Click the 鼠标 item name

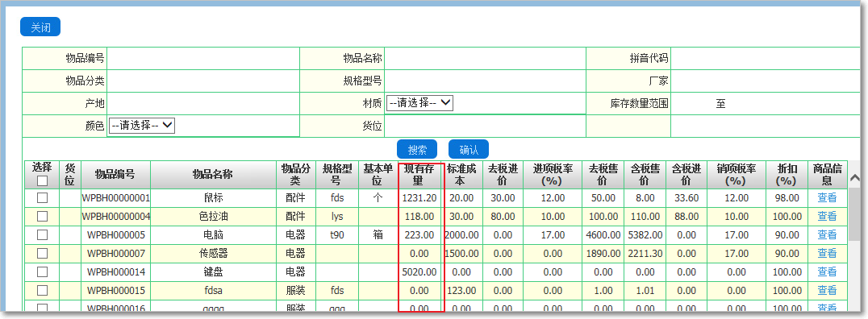(x=213, y=198)
